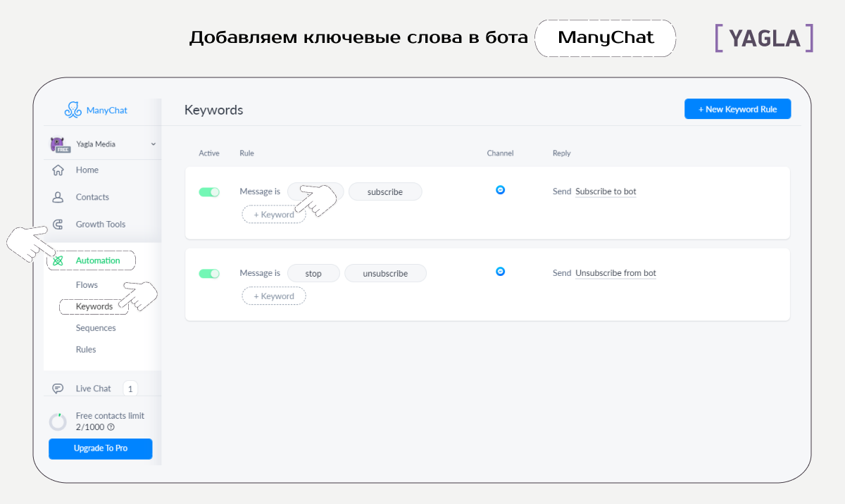
Task: Click the Growth Tools magnet icon
Action: [x=58, y=225]
